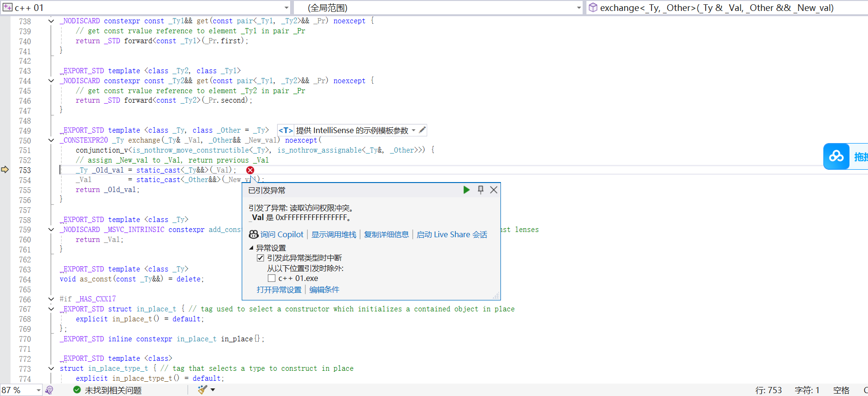Viewport: 868px width, 396px height.
Task: Collapse the code block at line 759
Action: (x=51, y=230)
